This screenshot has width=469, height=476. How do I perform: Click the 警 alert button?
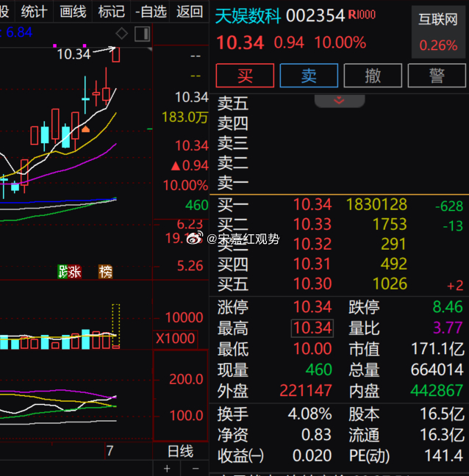pos(437,76)
